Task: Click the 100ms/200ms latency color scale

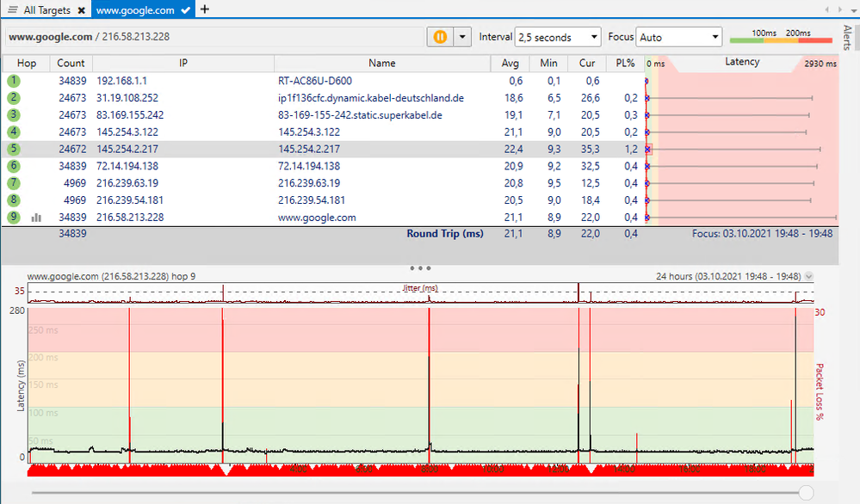Action: [x=780, y=39]
